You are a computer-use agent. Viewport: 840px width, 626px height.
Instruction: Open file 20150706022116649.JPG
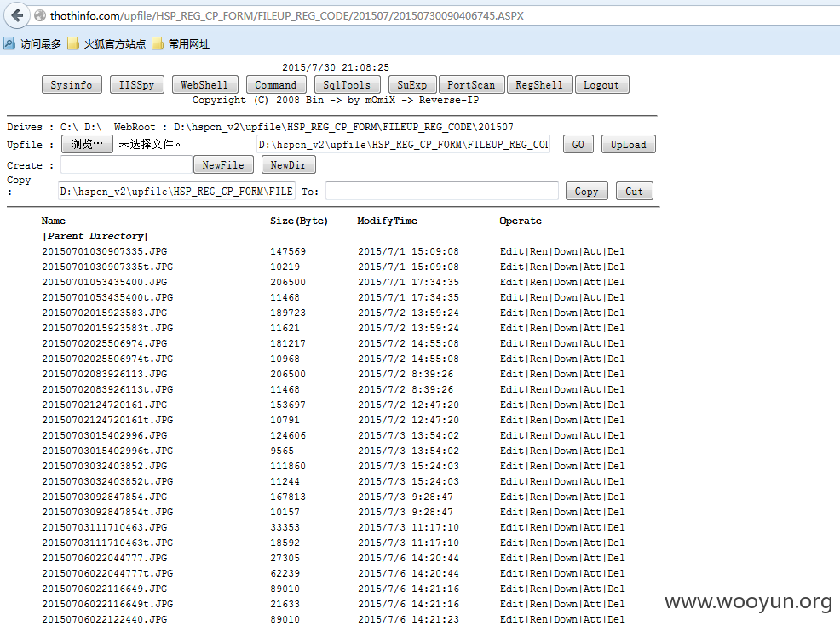[105, 589]
